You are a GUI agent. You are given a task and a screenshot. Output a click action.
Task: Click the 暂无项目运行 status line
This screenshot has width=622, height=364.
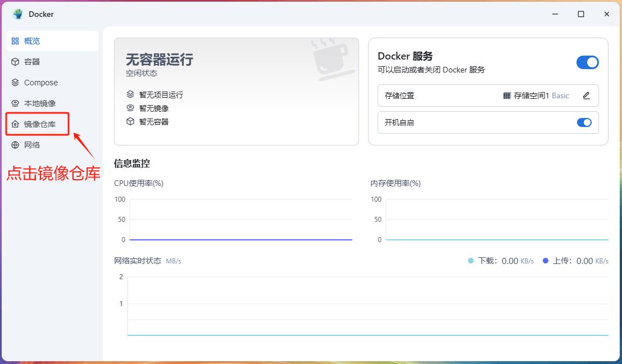[161, 95]
